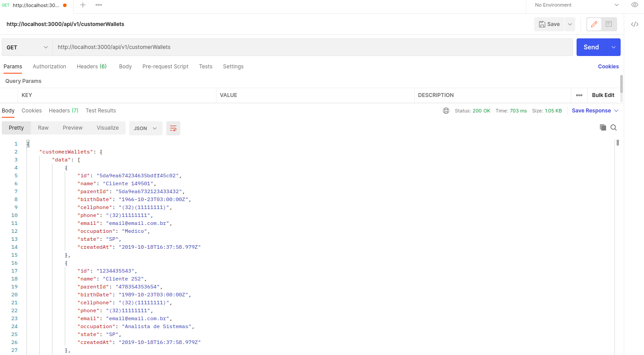
Task: Switch to edit mode pencil icon
Action: pos(594,24)
